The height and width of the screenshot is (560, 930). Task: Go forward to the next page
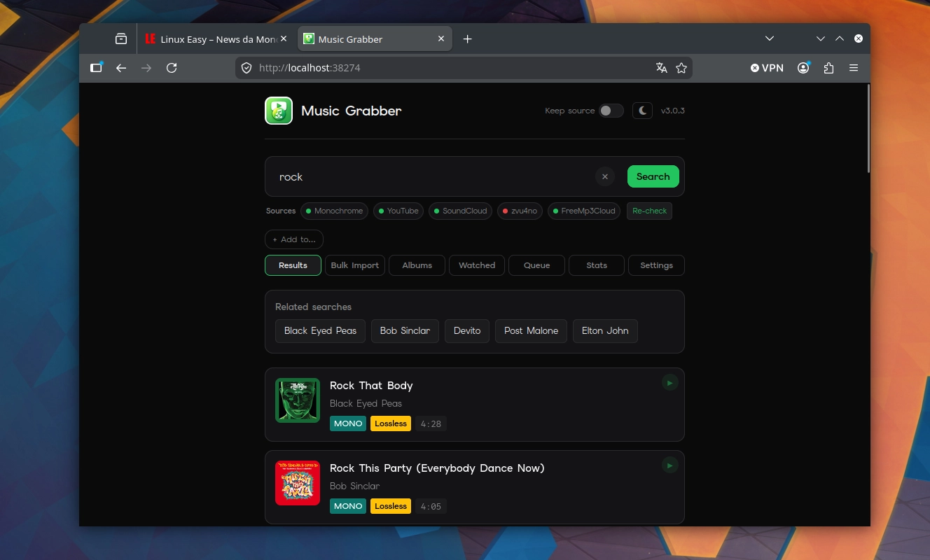click(x=146, y=68)
